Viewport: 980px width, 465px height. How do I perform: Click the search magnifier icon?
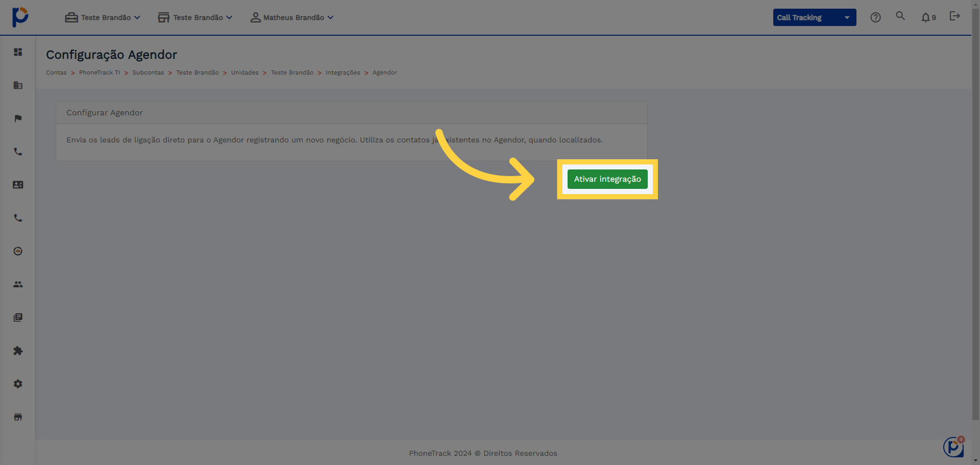click(900, 16)
